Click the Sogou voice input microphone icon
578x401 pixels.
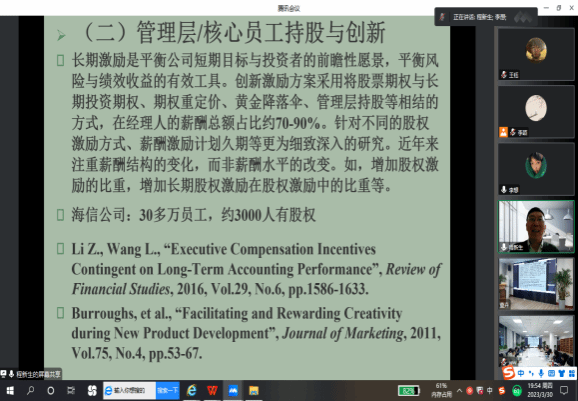[x=541, y=373]
